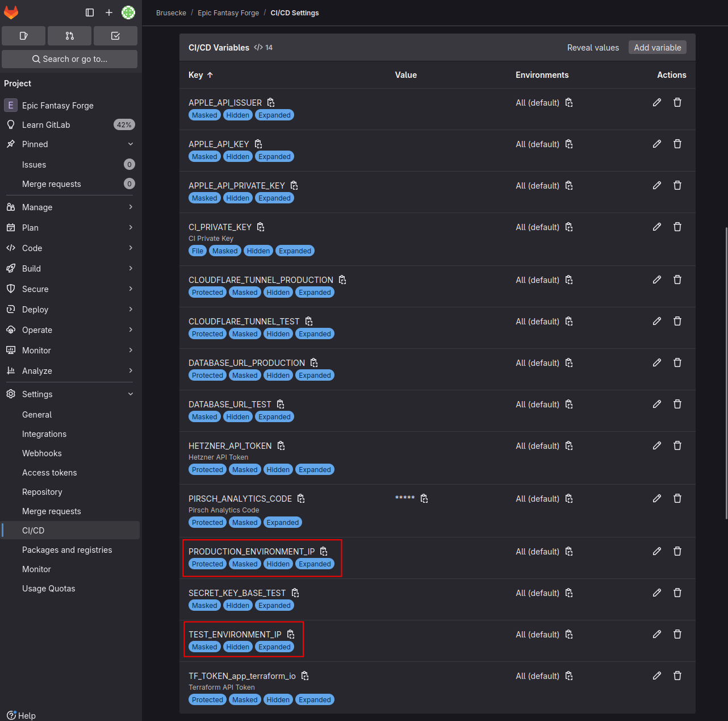This screenshot has height=721, width=728.
Task: Copy the PIRSCH_ANALYTICS_CODE masked value
Action: 424,499
